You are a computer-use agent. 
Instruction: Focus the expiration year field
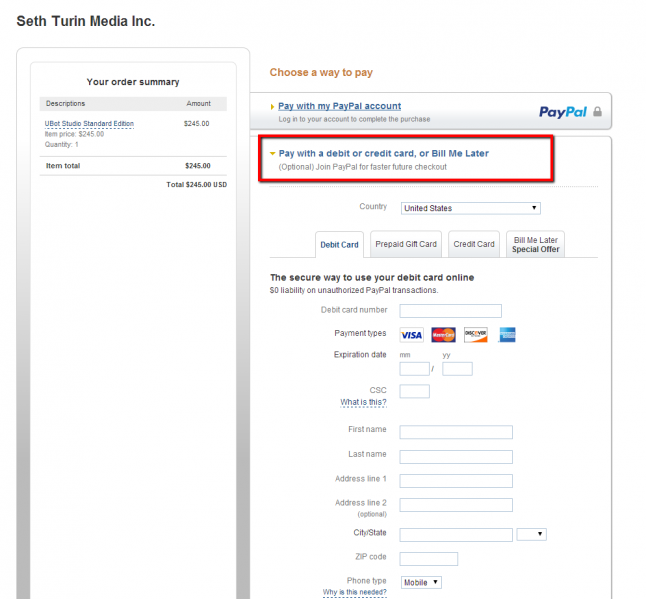click(457, 369)
